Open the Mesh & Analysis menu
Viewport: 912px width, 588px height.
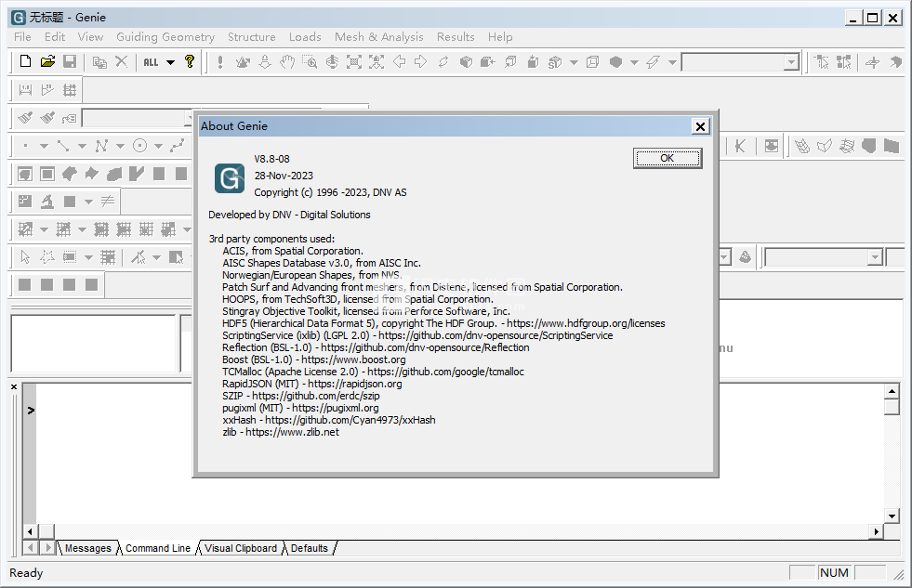pyautogui.click(x=378, y=36)
